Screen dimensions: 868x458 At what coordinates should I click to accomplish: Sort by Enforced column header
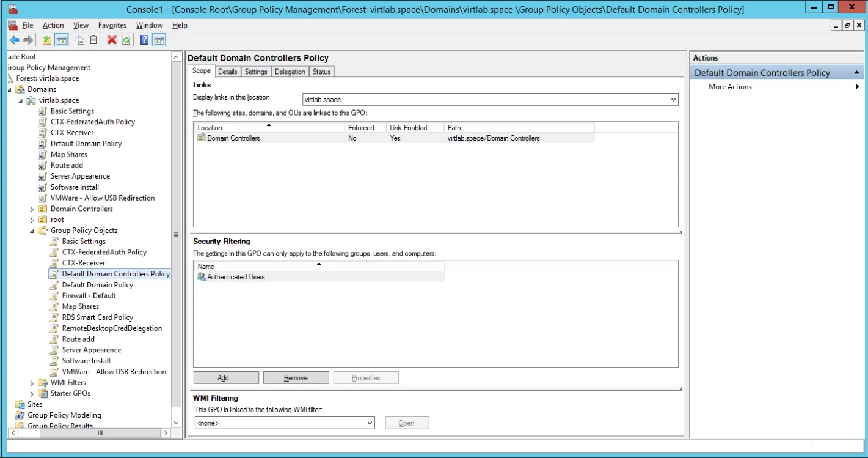tap(366, 127)
